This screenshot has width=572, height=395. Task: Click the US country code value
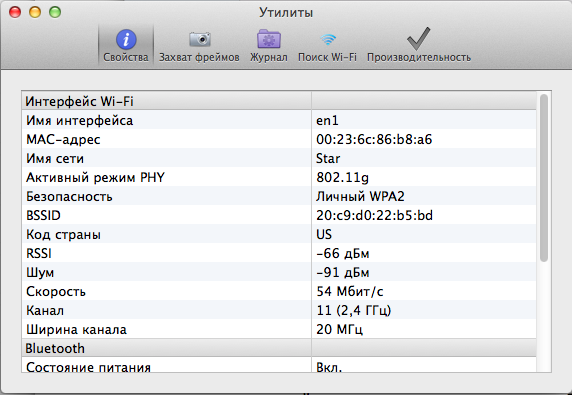tap(324, 235)
